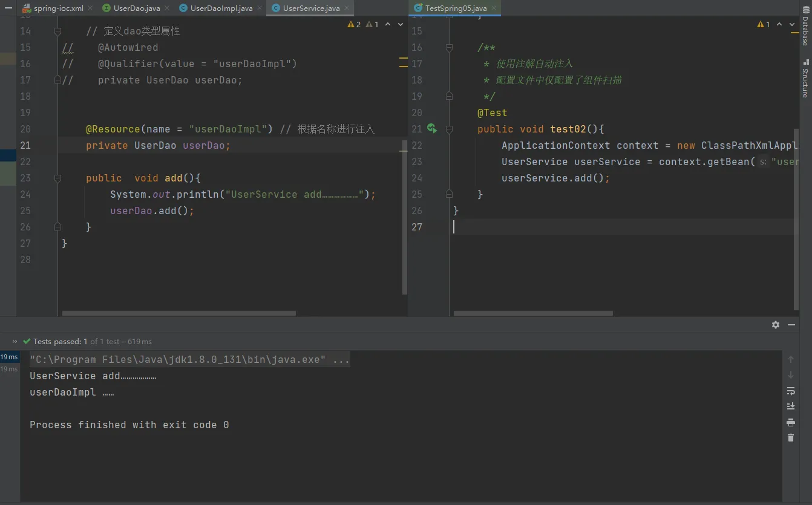Click the java.exe command line in console
This screenshot has height=505, width=812.
click(x=189, y=359)
